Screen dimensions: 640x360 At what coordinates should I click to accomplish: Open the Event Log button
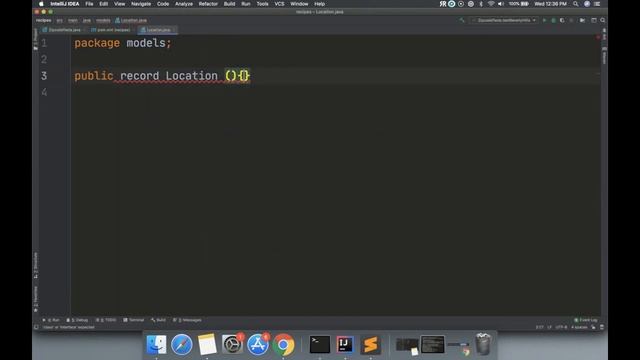[x=586, y=320]
